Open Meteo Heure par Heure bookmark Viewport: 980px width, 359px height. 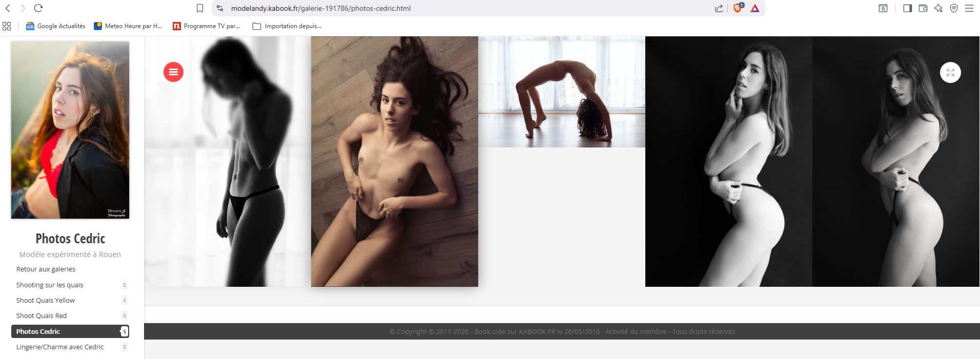pos(128,26)
